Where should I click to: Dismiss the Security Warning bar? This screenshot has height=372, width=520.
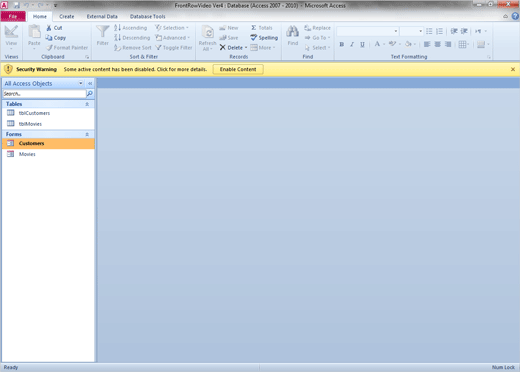pos(513,69)
